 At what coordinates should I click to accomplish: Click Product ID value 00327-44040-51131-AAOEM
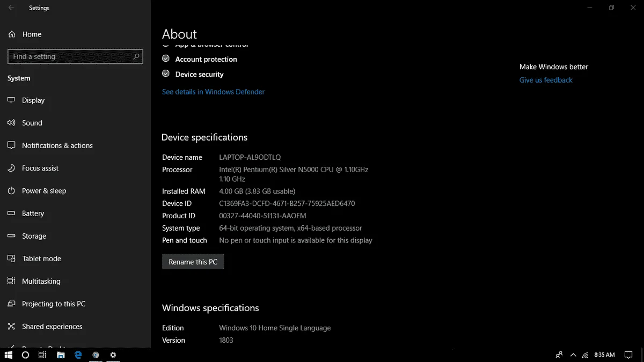click(262, 216)
